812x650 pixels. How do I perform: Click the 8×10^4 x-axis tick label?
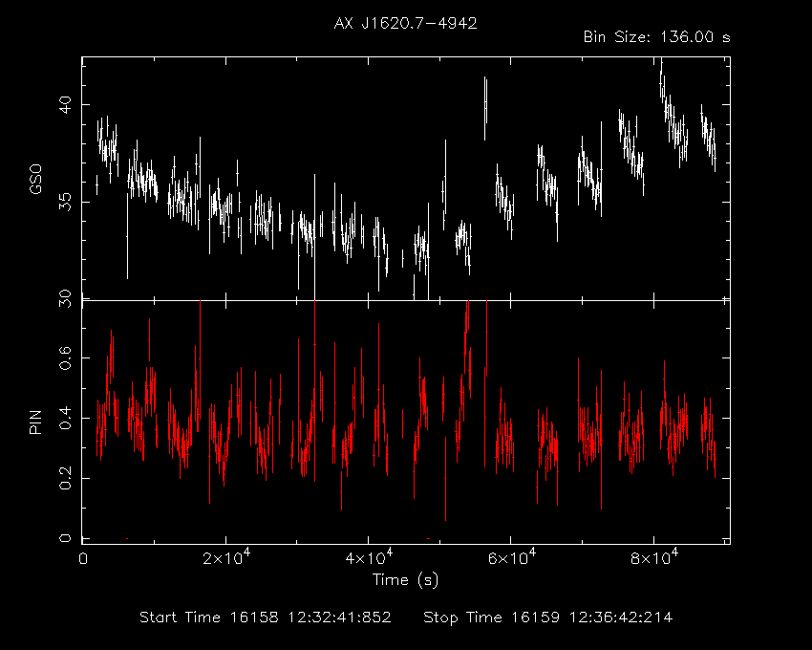pos(654,557)
